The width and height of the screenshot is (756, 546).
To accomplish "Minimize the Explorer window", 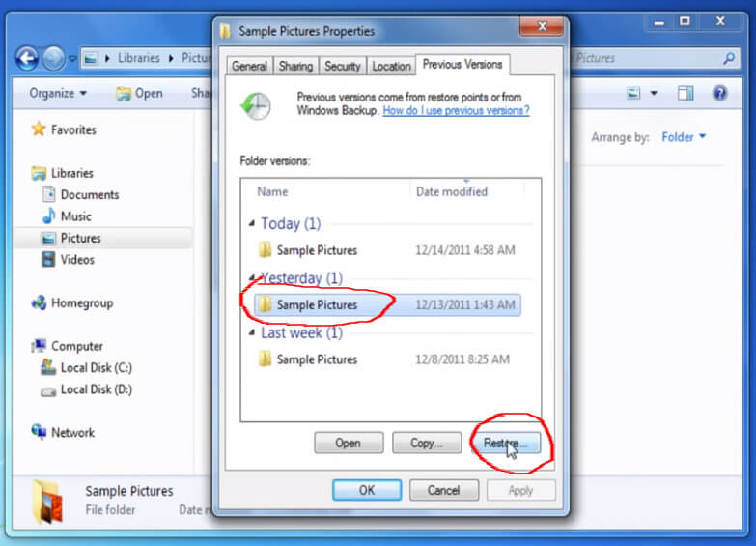I will pos(659,22).
